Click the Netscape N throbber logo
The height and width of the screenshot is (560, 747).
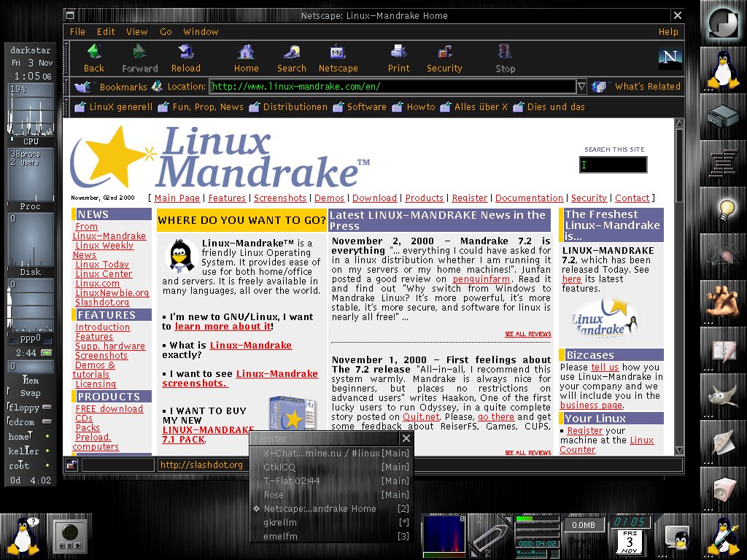670,58
